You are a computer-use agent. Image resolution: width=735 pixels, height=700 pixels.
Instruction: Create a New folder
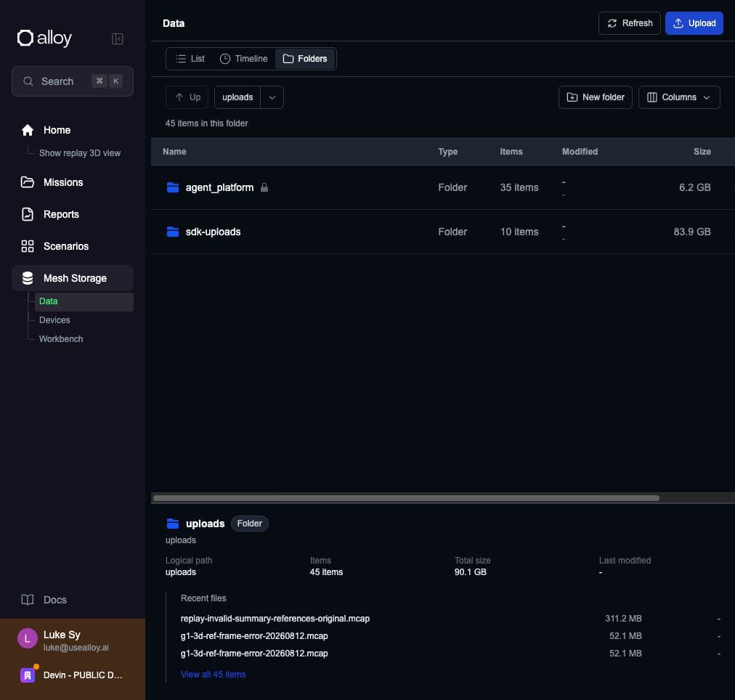point(596,97)
